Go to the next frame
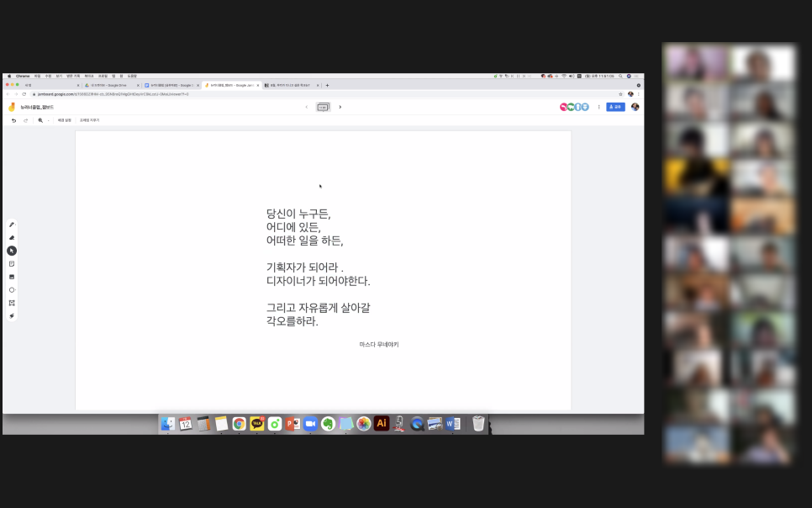 click(x=340, y=108)
